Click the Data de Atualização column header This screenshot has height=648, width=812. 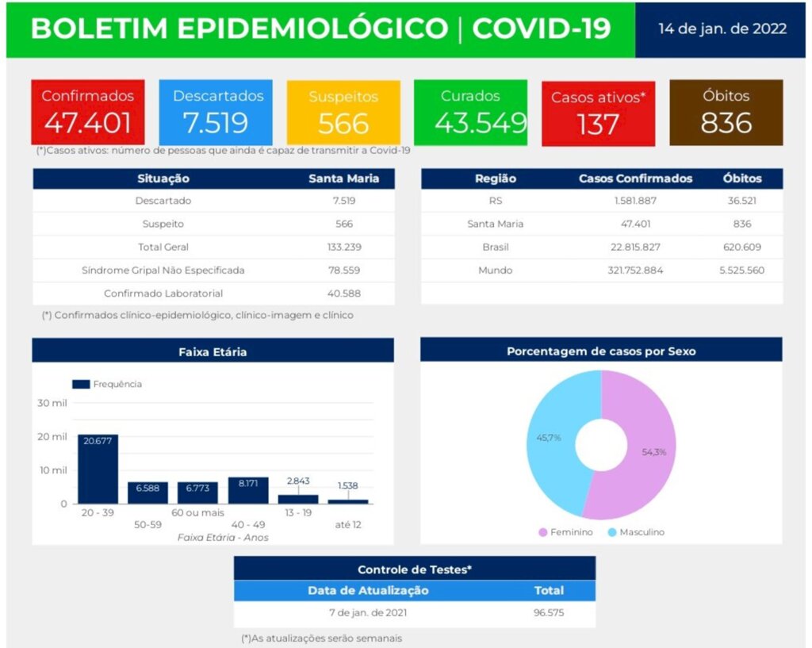[368, 591]
